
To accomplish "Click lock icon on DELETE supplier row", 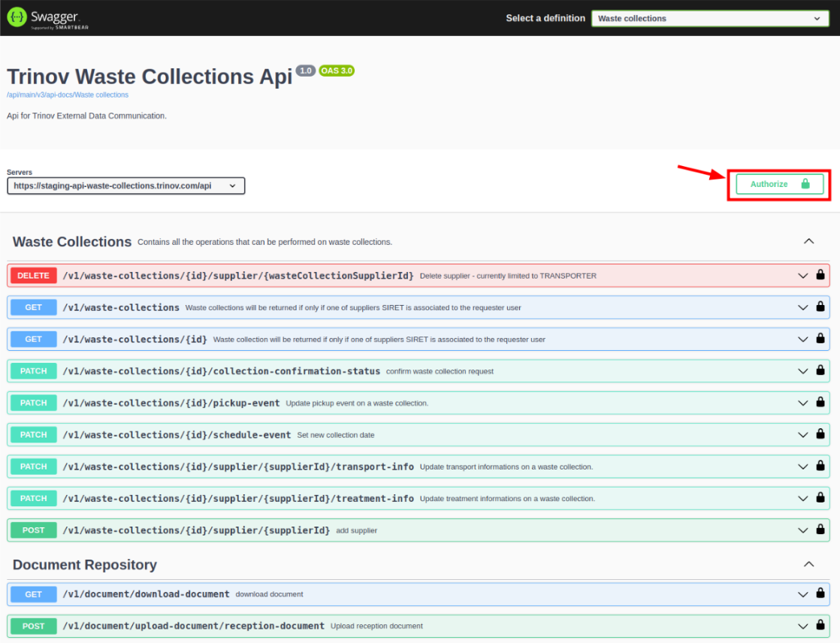I will 820,275.
